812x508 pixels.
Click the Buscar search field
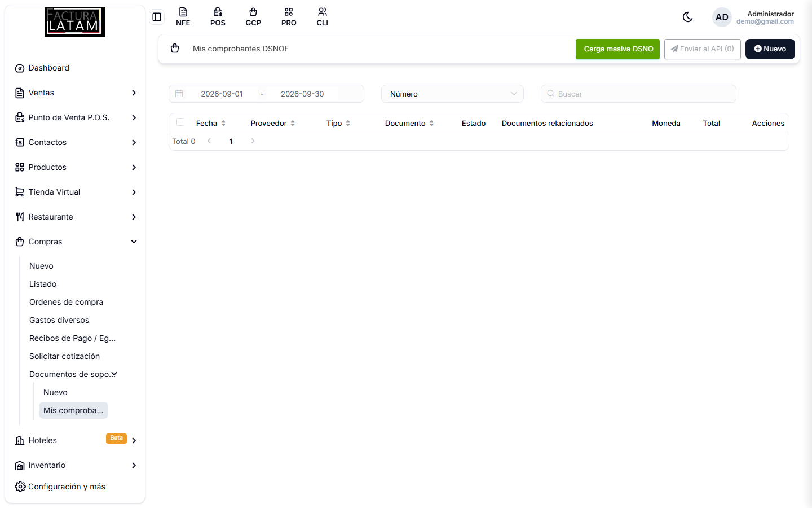pyautogui.click(x=638, y=94)
